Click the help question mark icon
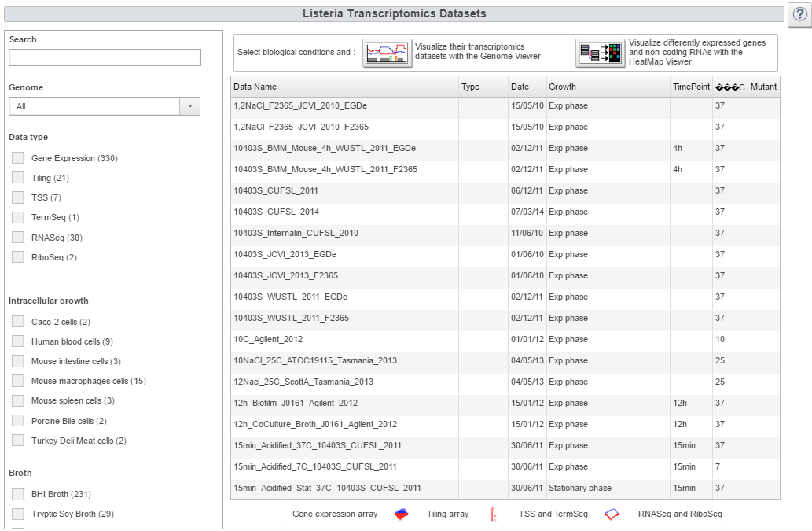The height and width of the screenshot is (531, 812). pyautogui.click(x=799, y=15)
